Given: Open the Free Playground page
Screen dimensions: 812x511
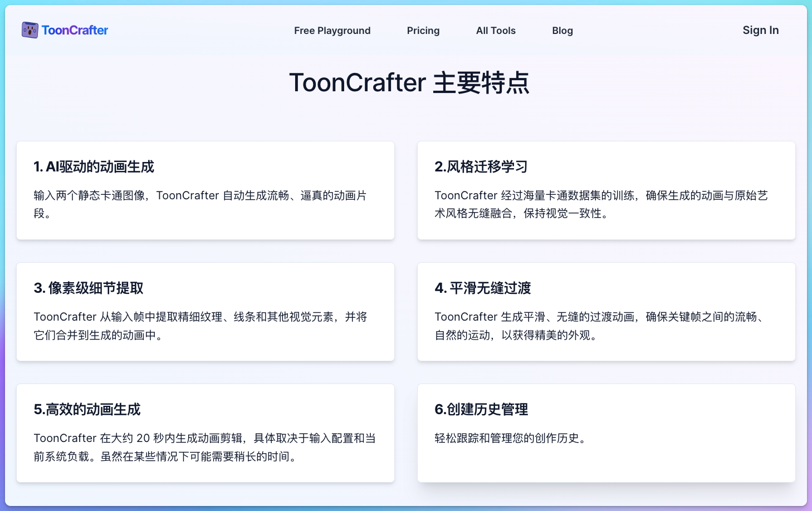Looking at the screenshot, I should pyautogui.click(x=332, y=31).
